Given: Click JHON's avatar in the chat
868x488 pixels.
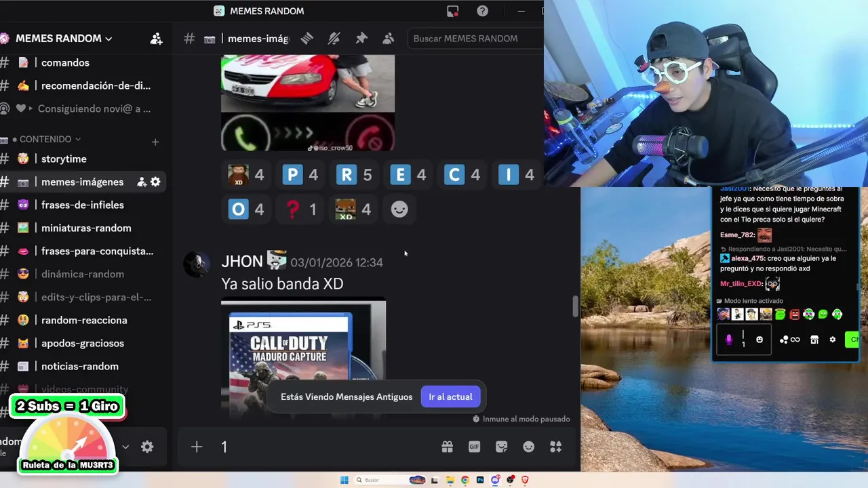Looking at the screenshot, I should (197, 264).
